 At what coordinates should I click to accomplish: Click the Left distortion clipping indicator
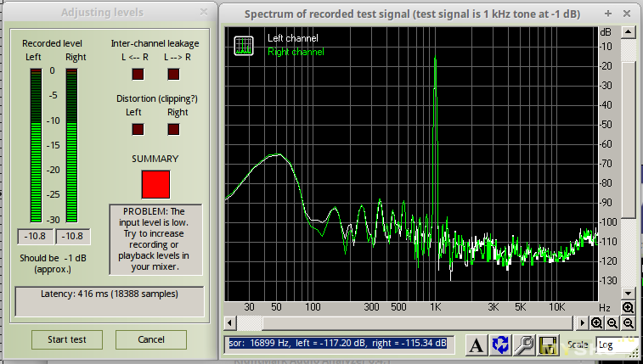(138, 129)
